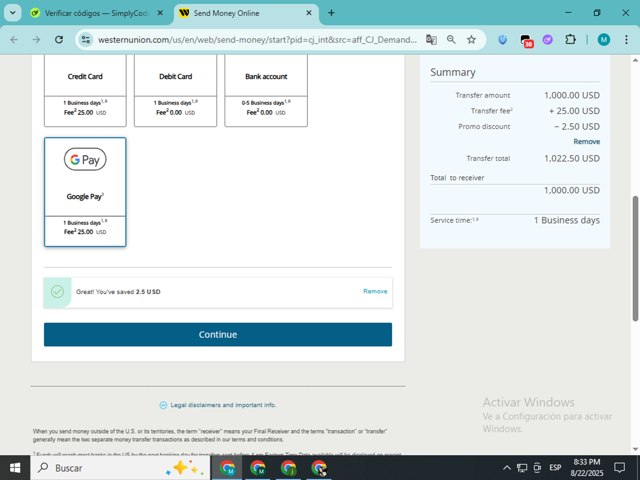Open the clock showing 8:33 PM
640x480 pixels.
587,468
